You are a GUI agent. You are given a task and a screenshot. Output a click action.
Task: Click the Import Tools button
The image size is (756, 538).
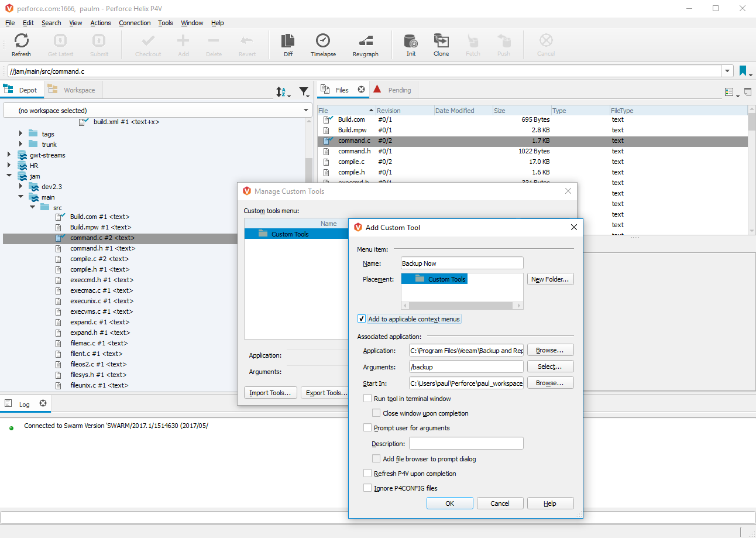(270, 392)
